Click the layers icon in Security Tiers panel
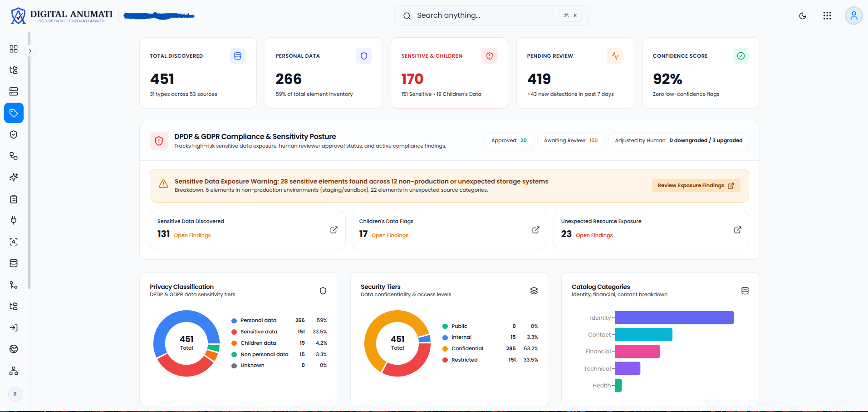The image size is (868, 412). (x=534, y=291)
